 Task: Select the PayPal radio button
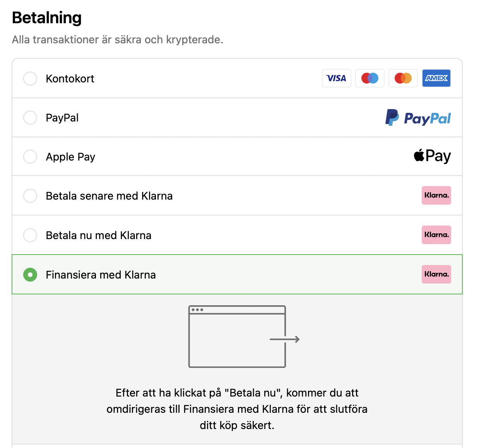click(30, 118)
